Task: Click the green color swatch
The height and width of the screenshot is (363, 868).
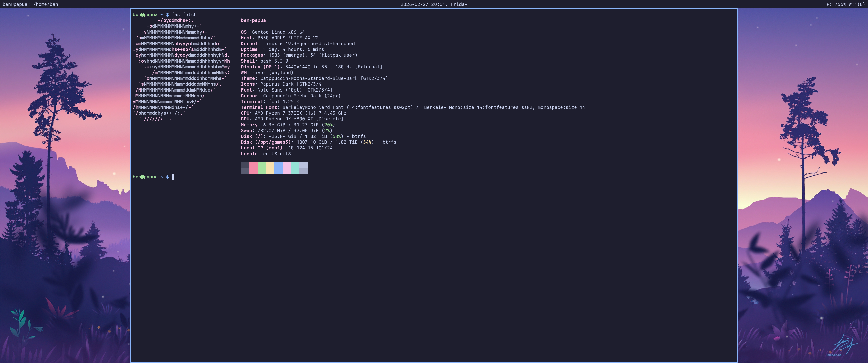Action: [x=262, y=168]
